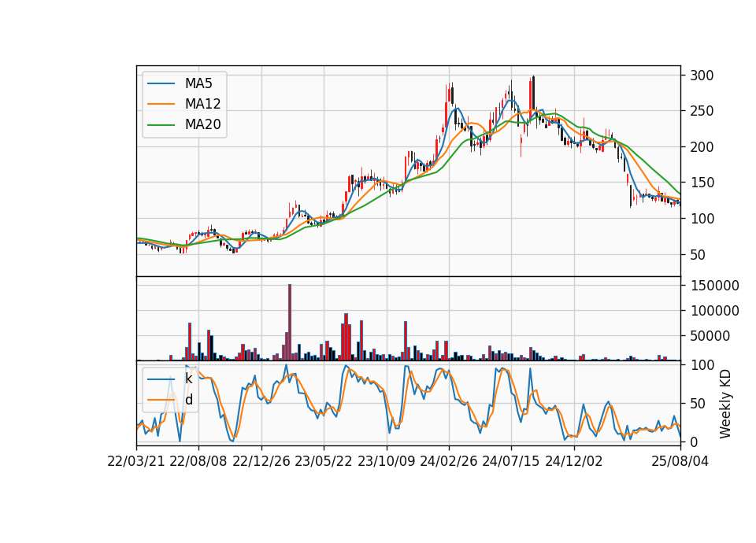This screenshot has height=543, width=756.
Task: Click the 23/05/22 date tick label
Action: [x=324, y=461]
